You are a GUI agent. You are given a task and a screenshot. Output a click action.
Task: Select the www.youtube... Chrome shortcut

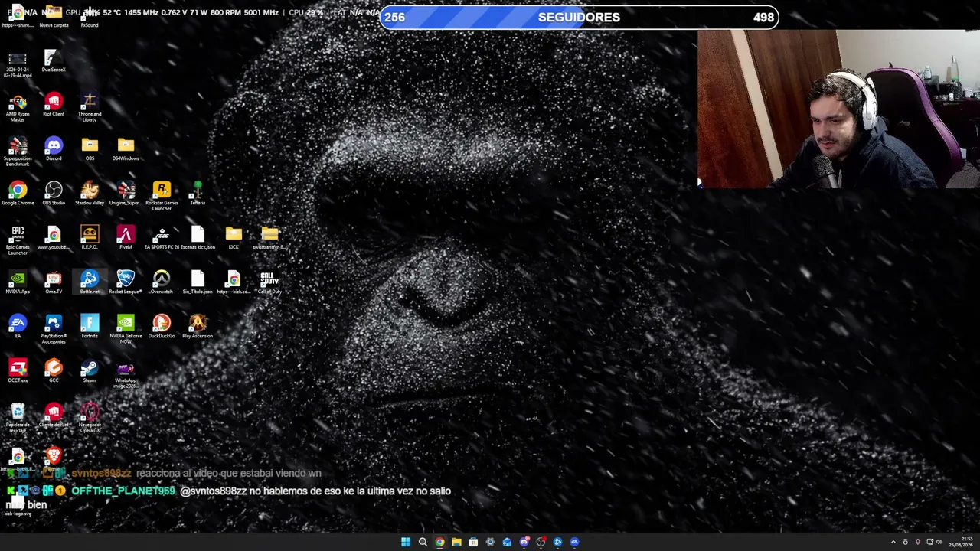[x=54, y=238]
